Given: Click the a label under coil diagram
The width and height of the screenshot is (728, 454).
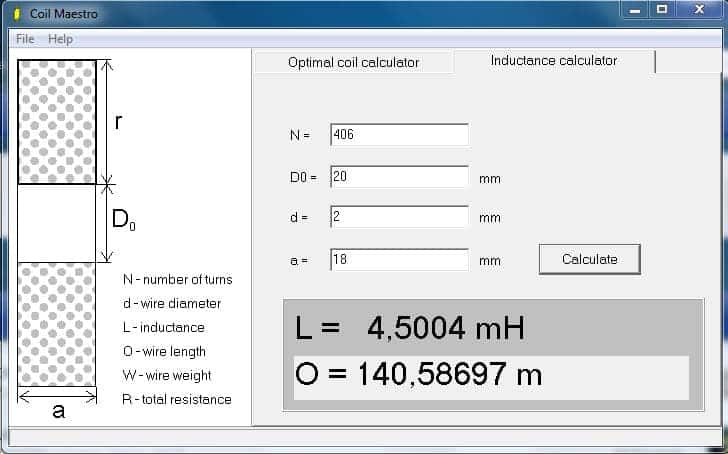Looking at the screenshot, I should tap(58, 411).
